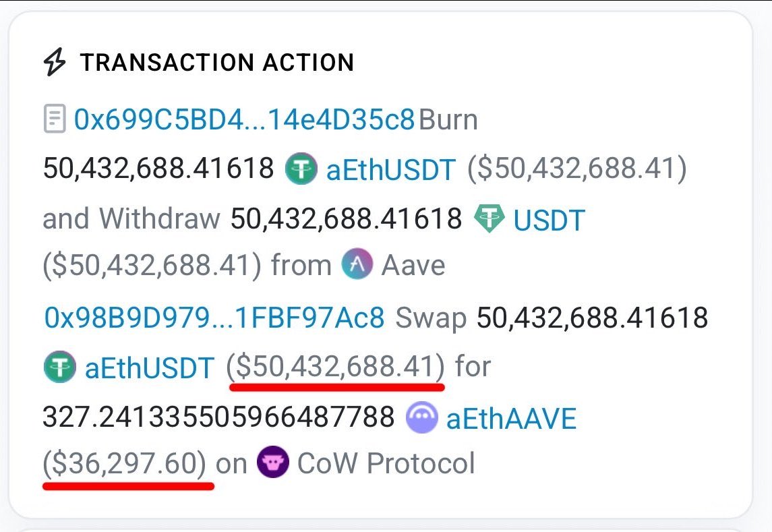Click the Tether icon next to burned aEthUSDT
The width and height of the screenshot is (772, 532).
click(x=301, y=169)
